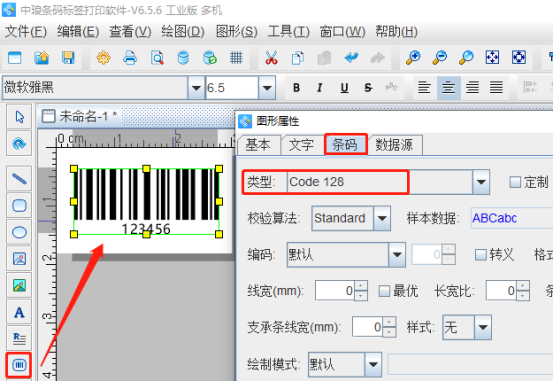Viewport: 554px width, 381px height.
Task: Open database settings cylinder icon
Action: coord(183,58)
